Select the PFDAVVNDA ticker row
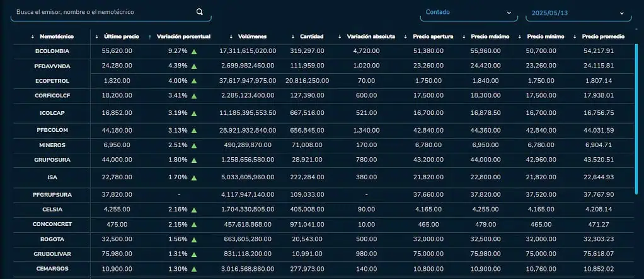 point(324,66)
